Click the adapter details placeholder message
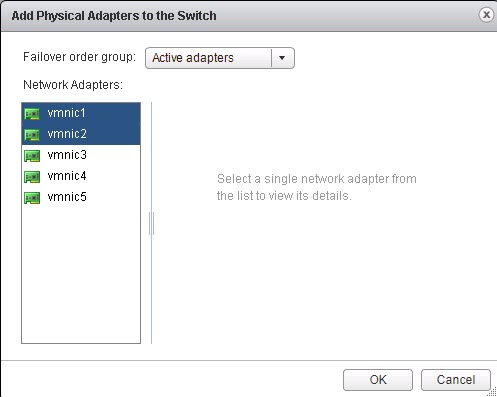 (317, 187)
